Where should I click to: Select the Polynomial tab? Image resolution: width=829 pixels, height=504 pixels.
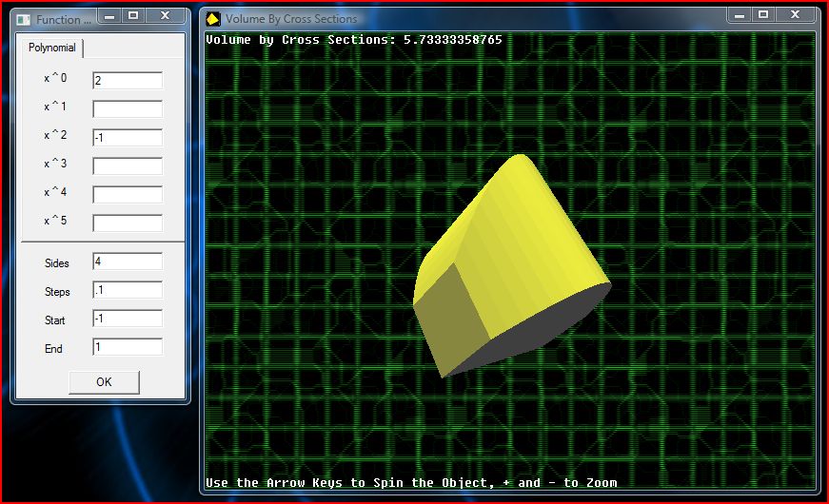tap(52, 48)
